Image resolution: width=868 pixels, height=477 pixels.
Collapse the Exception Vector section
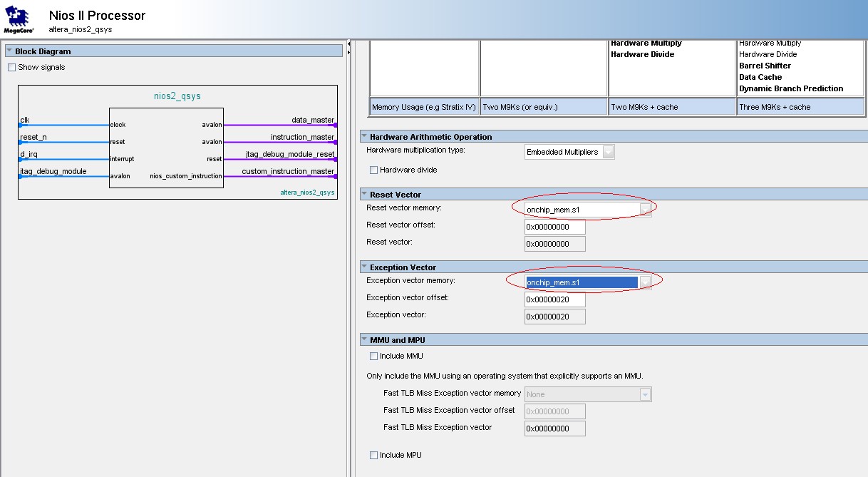click(x=364, y=267)
